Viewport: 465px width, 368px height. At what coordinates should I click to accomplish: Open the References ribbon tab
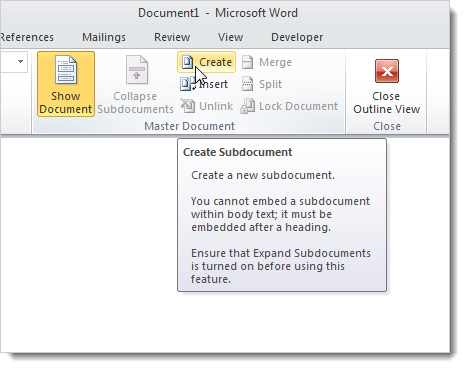[27, 37]
